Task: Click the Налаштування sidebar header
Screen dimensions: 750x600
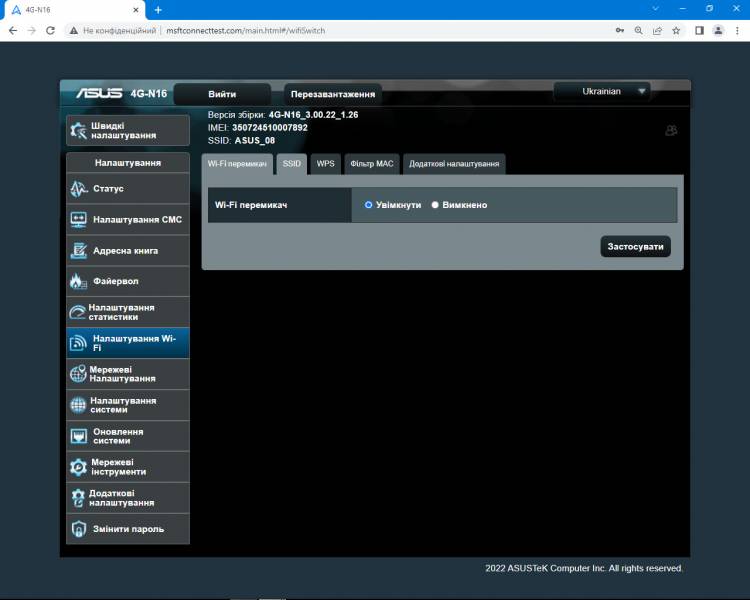Action: [x=128, y=163]
